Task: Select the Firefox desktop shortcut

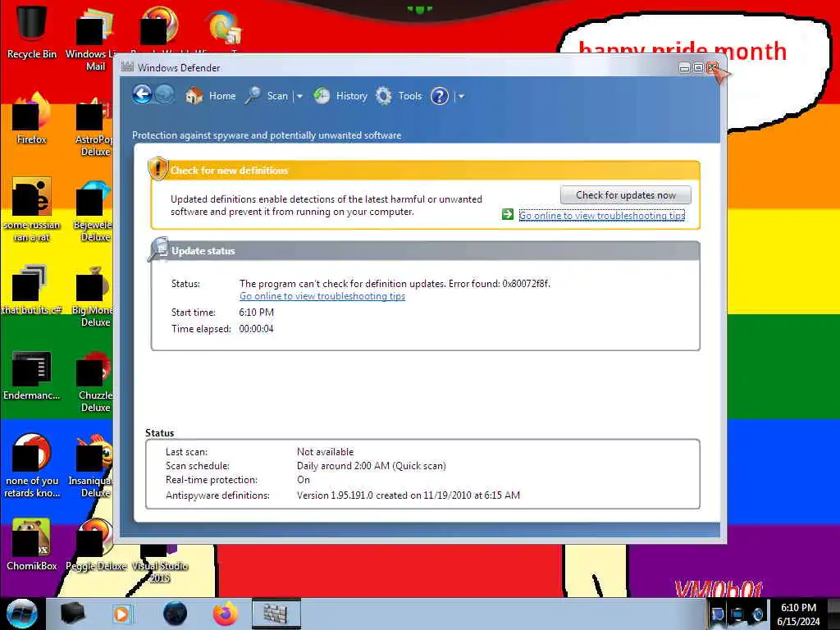Action: click(x=31, y=118)
